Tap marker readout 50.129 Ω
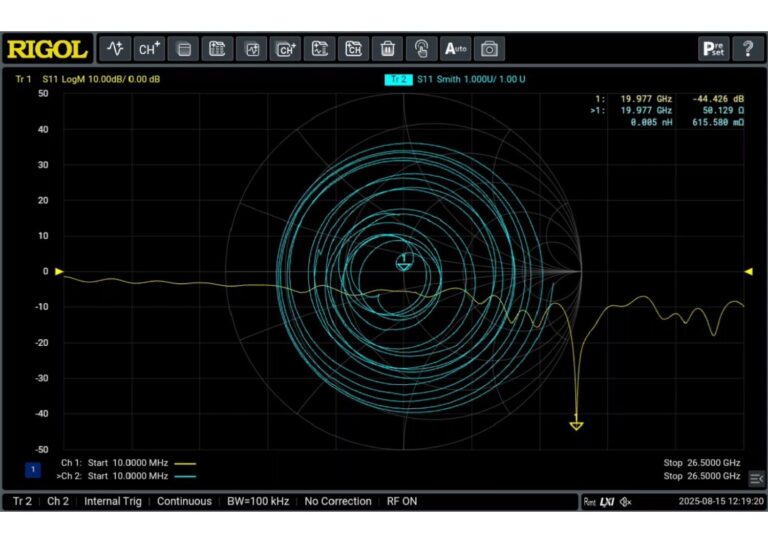768x543 pixels. point(723,111)
